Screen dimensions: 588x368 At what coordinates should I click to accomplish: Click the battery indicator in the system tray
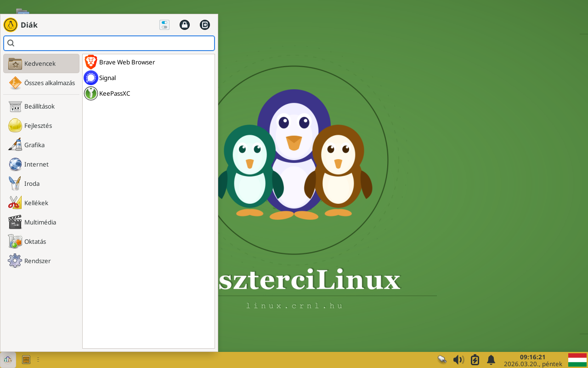[x=475, y=359]
